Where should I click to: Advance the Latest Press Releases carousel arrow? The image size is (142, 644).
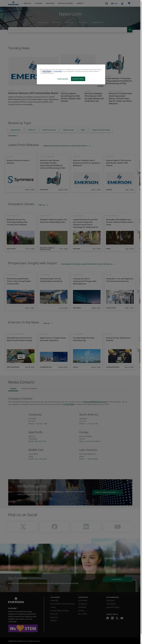[x=138, y=173]
